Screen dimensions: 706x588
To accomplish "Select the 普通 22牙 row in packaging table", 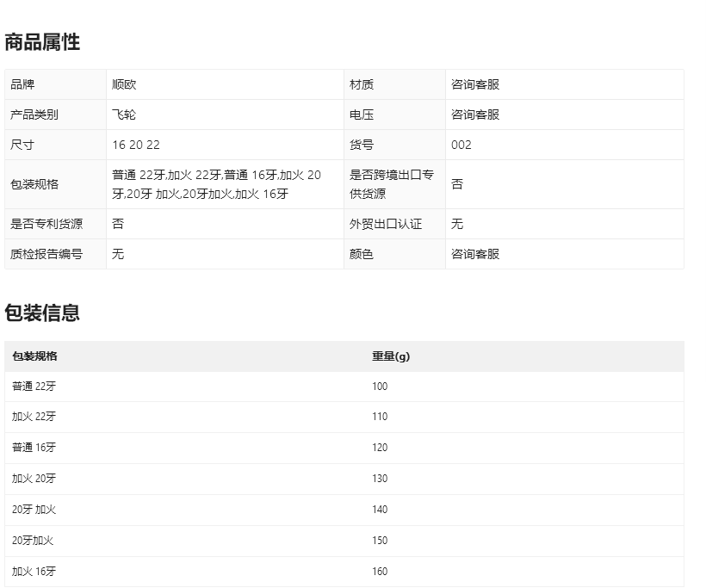I will point(34,387).
